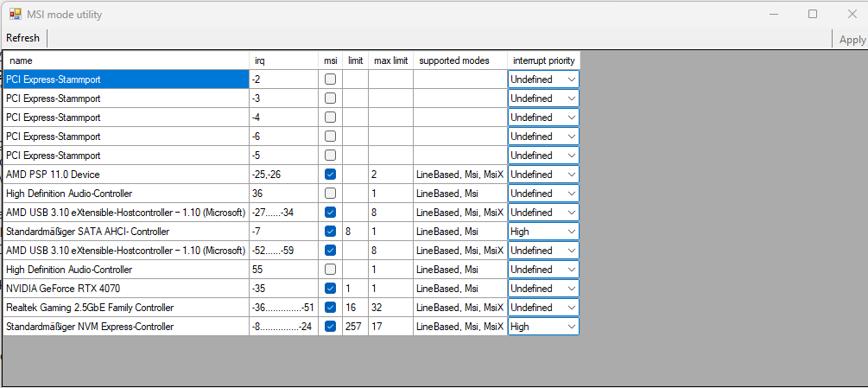Open priority dropdown for Realtek Gaming 2.5GbE

(543, 307)
